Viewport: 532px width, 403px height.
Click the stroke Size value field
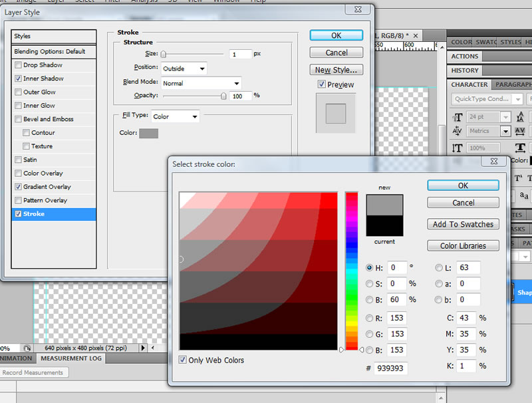click(240, 55)
